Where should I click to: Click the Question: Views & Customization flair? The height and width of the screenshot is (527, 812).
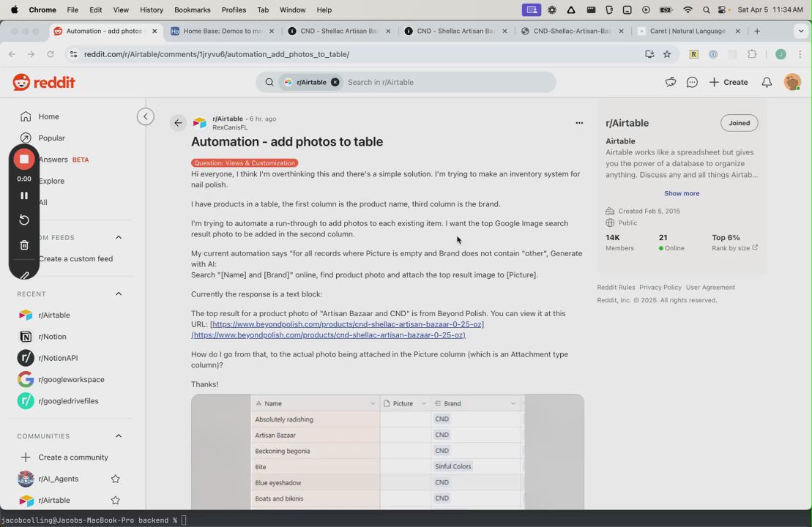click(245, 162)
